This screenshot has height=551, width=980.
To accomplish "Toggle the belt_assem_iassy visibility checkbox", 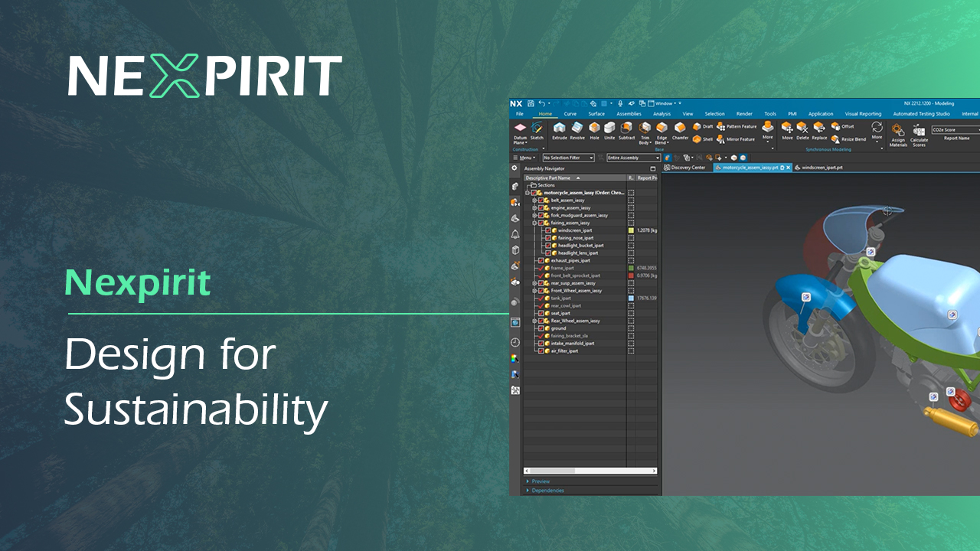I will [x=541, y=201].
